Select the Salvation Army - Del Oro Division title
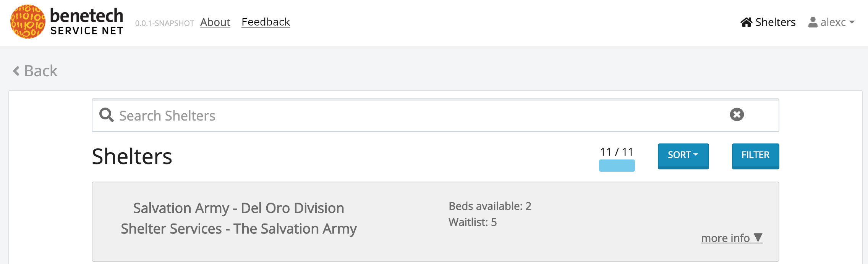 pos(238,208)
